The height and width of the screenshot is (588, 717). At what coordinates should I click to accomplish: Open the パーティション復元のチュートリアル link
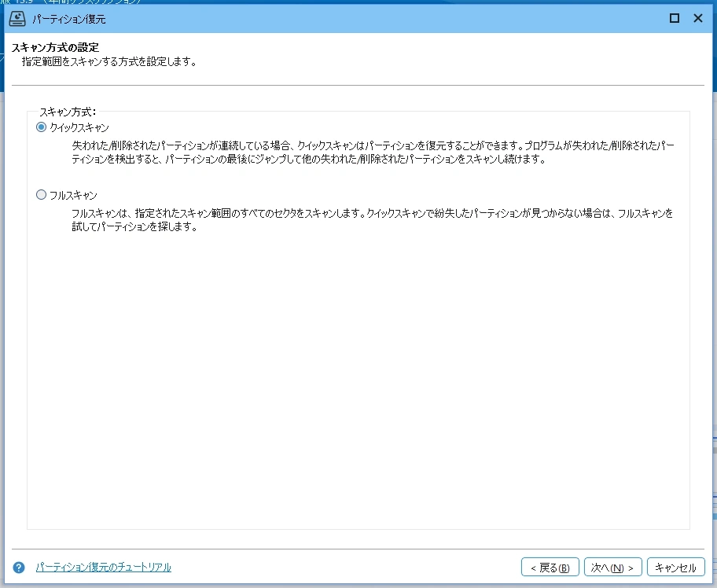click(x=103, y=568)
